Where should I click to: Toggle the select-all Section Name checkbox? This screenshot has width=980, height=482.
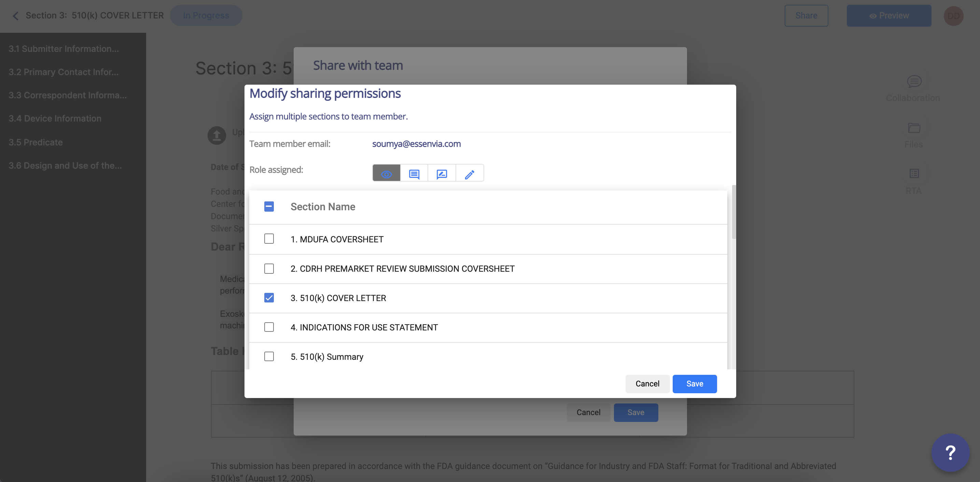pos(269,207)
